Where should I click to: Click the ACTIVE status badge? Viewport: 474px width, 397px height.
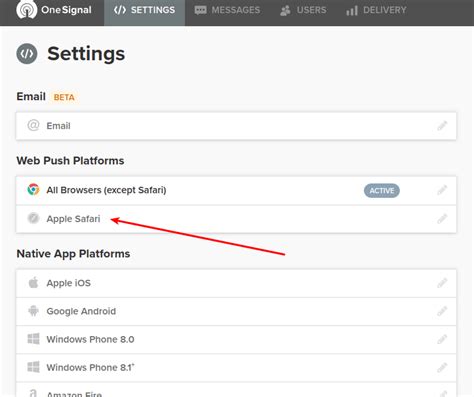tap(382, 191)
